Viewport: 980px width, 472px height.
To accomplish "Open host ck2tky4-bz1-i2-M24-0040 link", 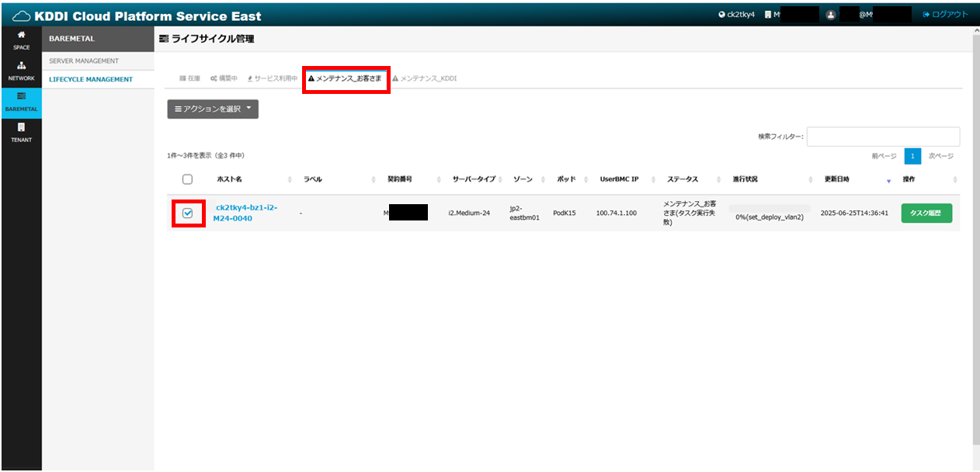I will 245,213.
